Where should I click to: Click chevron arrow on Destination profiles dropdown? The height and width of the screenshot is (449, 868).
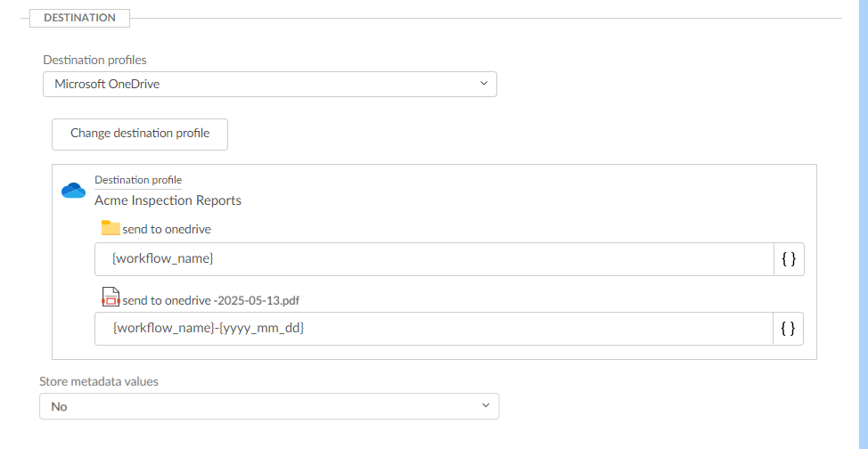click(484, 84)
